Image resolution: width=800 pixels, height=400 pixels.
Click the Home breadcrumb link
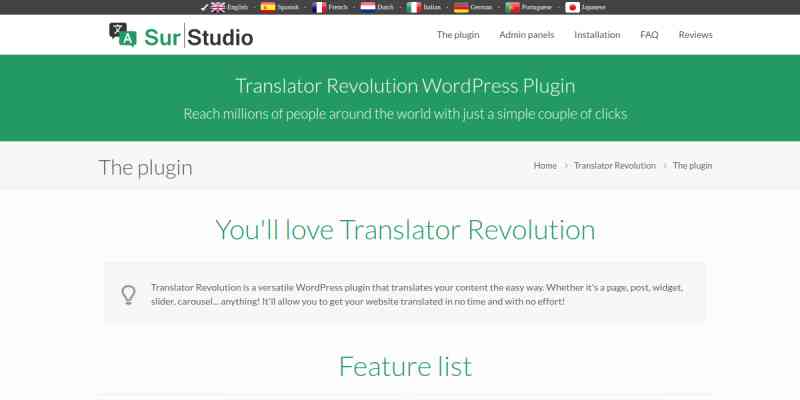(x=545, y=165)
